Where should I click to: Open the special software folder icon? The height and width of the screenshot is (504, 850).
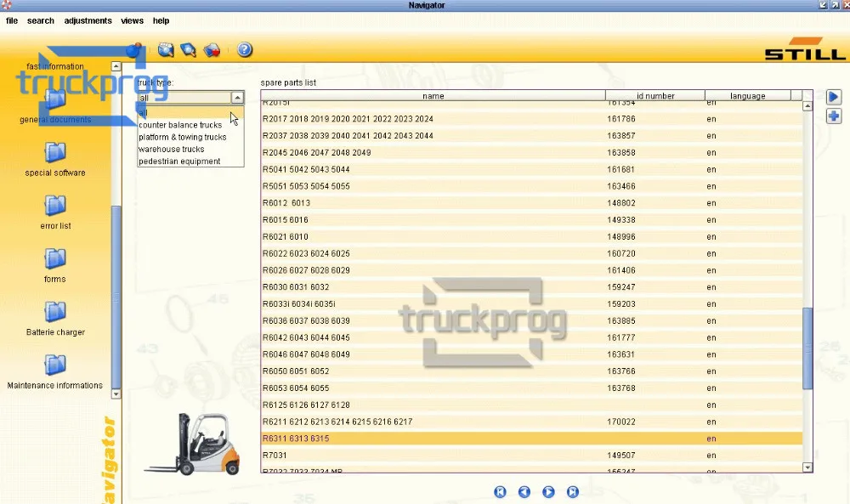click(x=54, y=152)
